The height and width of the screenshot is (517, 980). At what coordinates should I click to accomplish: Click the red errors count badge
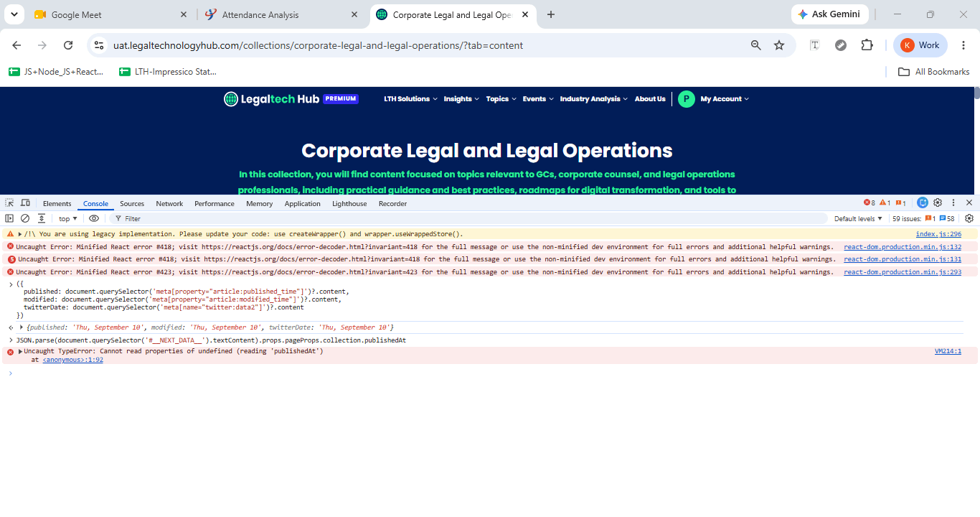(870, 203)
